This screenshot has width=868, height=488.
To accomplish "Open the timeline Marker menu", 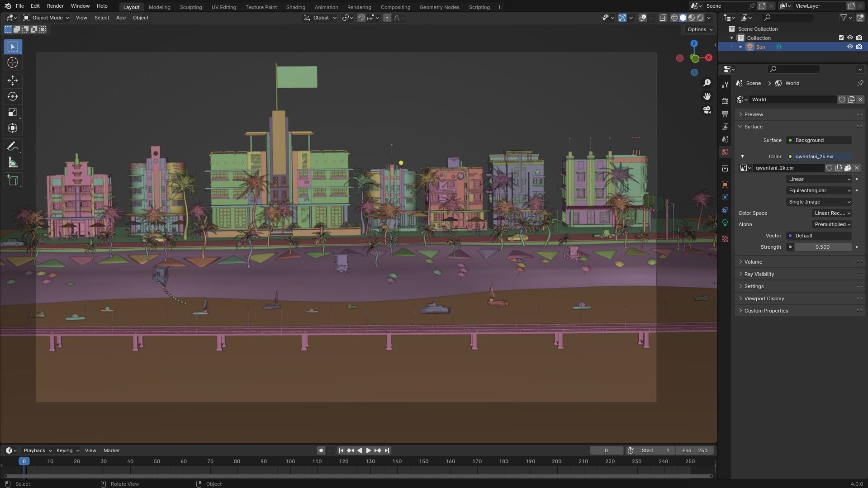I will click(x=112, y=450).
